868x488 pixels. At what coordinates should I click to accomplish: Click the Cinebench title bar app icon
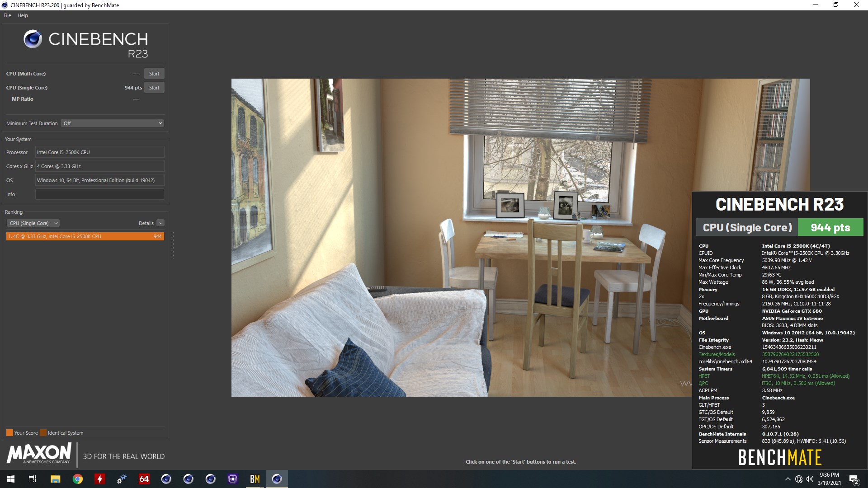click(x=5, y=5)
